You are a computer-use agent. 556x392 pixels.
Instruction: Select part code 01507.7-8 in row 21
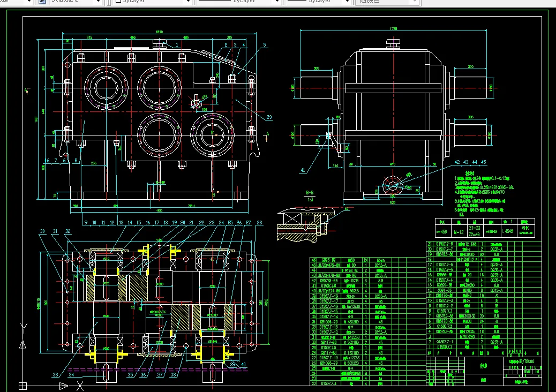[445, 244]
